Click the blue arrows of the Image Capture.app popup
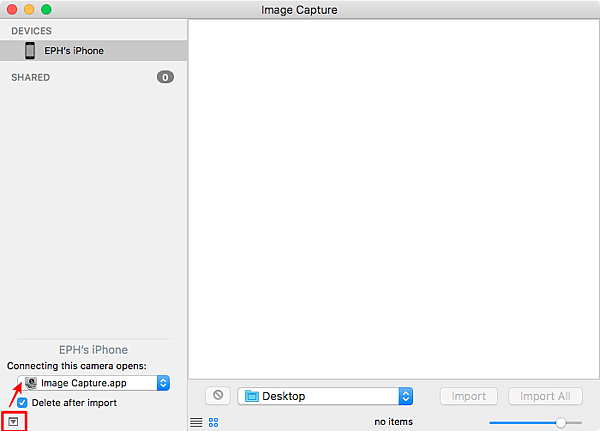Viewport: 600px width, 431px height. point(163,383)
